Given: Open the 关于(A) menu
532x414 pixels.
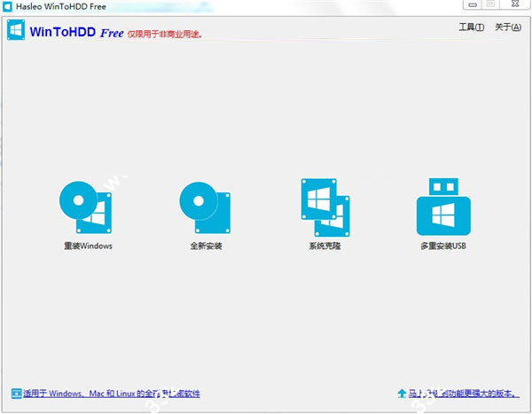Looking at the screenshot, I should tap(508, 27).
